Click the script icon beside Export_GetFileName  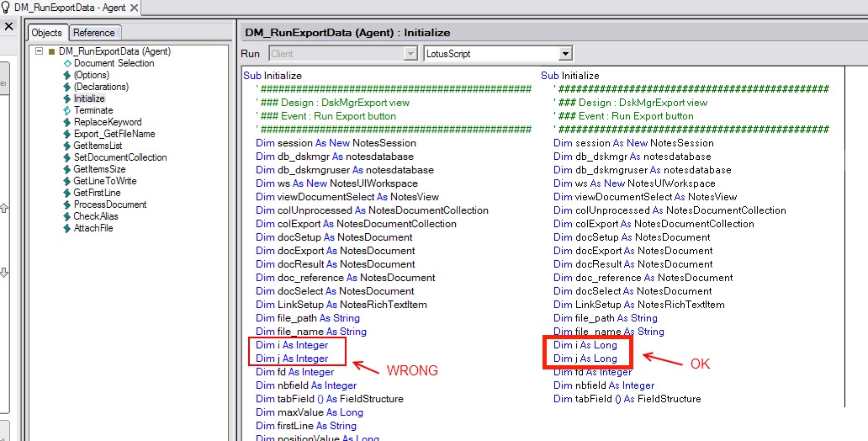pos(67,134)
